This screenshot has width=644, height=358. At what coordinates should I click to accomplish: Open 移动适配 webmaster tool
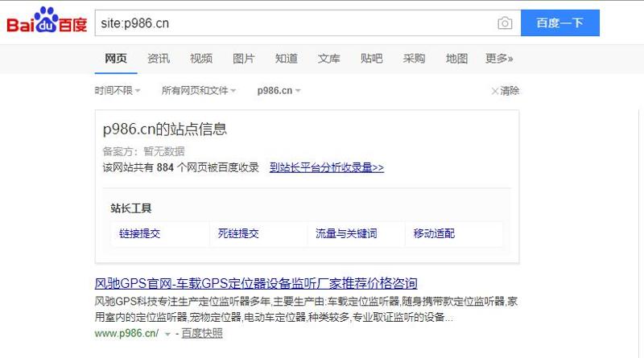coord(434,233)
